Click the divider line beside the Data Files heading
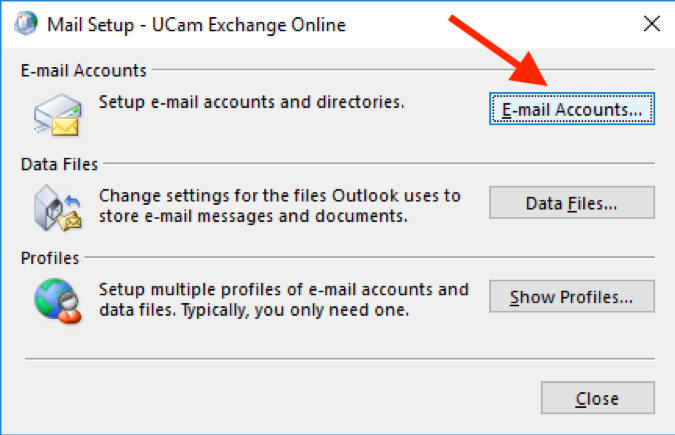Screen dimensions: 675x435 379,163
